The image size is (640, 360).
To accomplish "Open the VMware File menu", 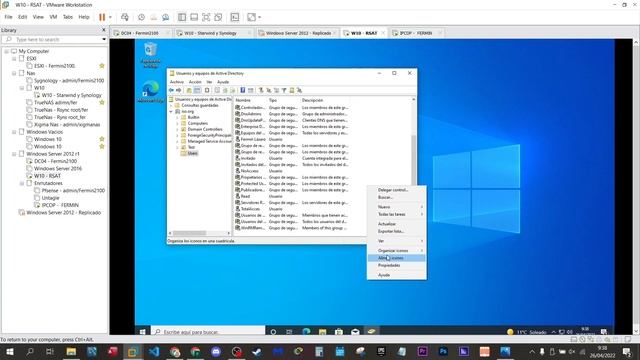I will (x=9, y=17).
